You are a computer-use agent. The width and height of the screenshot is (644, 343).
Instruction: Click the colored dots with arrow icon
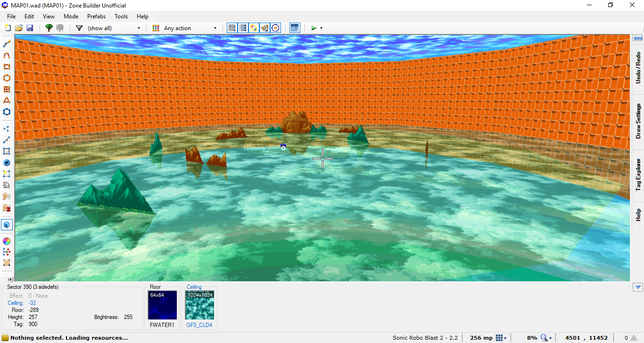pos(7,252)
